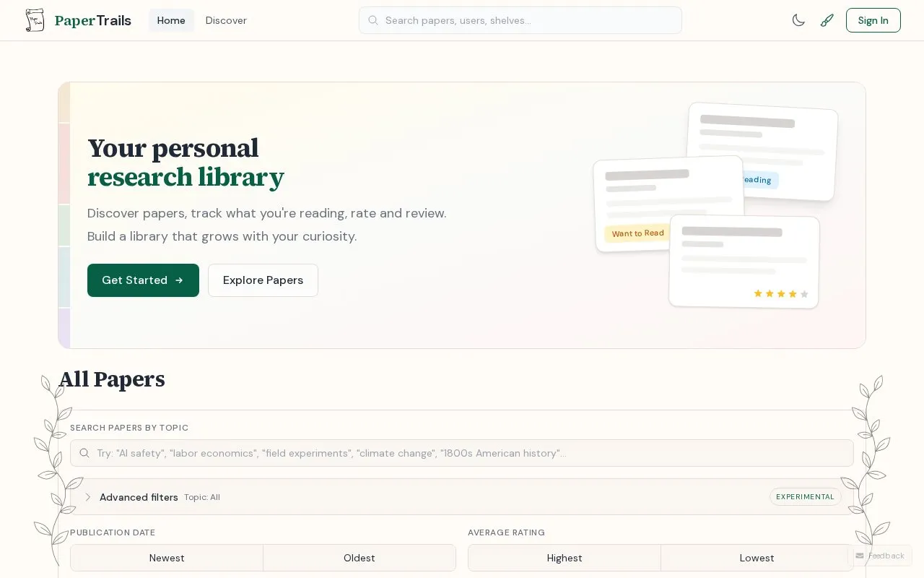The image size is (924, 578).
Task: Click the 'All Papers' heading
Action: point(112,379)
